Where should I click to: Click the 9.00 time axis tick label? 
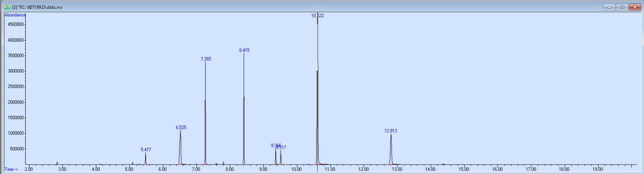click(263, 169)
